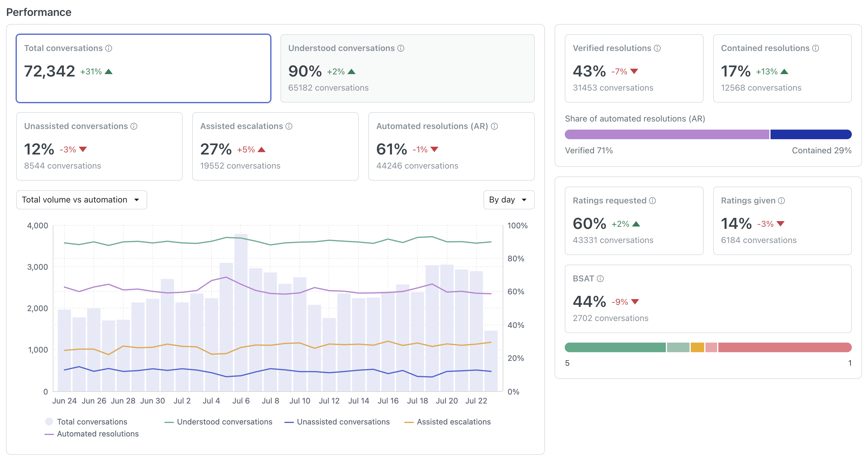Open the Unassisted conversations card
Image resolution: width=868 pixels, height=462 pixels.
(99, 146)
